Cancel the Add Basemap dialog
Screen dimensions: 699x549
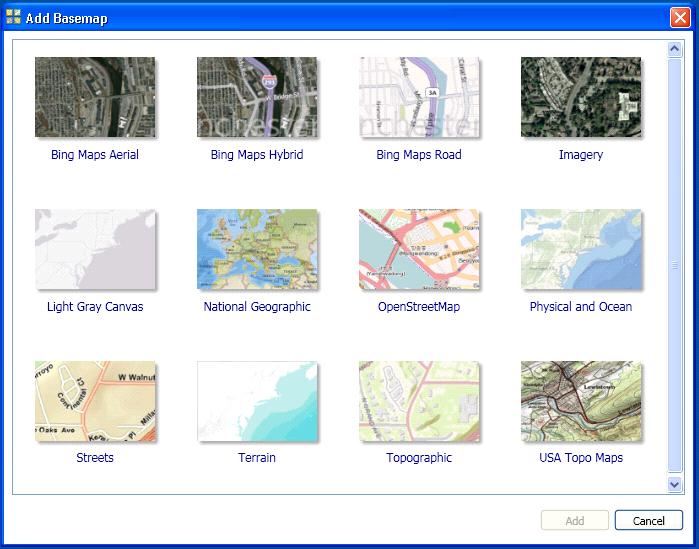point(649,520)
